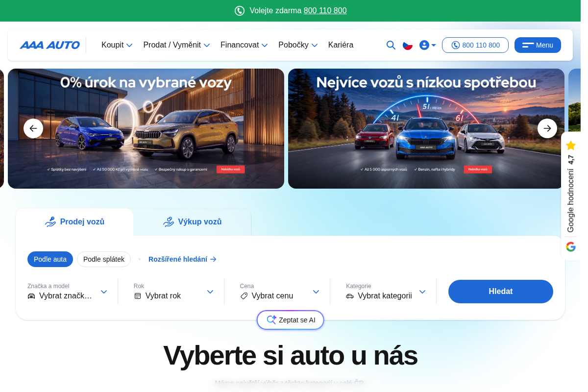The image size is (588, 392).
Task: Click the price tag icon beside Vybrat cenu
Action: click(244, 296)
